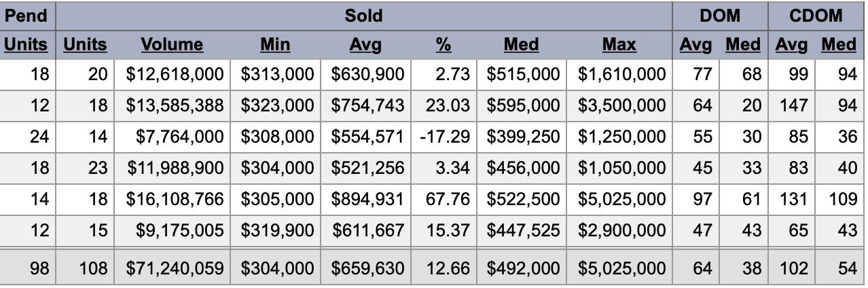Viewport: 868px width, 288px height.
Task: Click the CDOM Med column header
Action: pyautogui.click(x=838, y=45)
